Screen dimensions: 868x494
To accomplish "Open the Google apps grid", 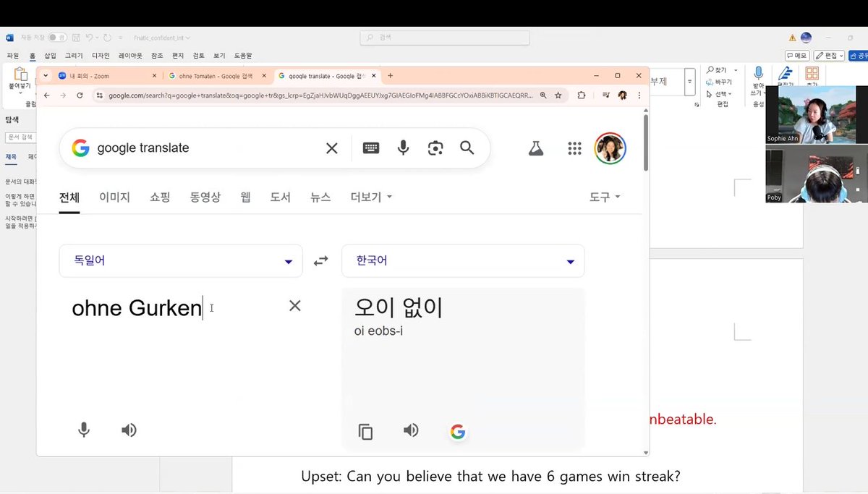I will pos(574,148).
